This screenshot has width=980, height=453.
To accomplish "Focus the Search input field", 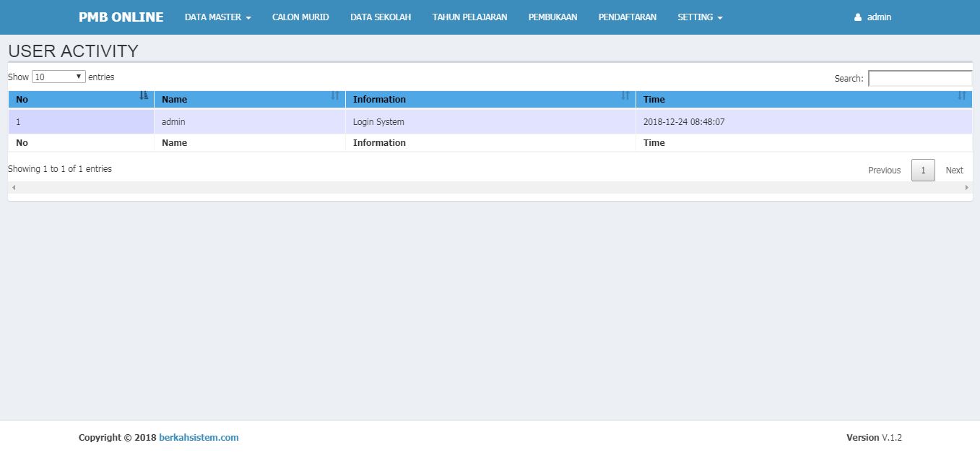I will (920, 78).
